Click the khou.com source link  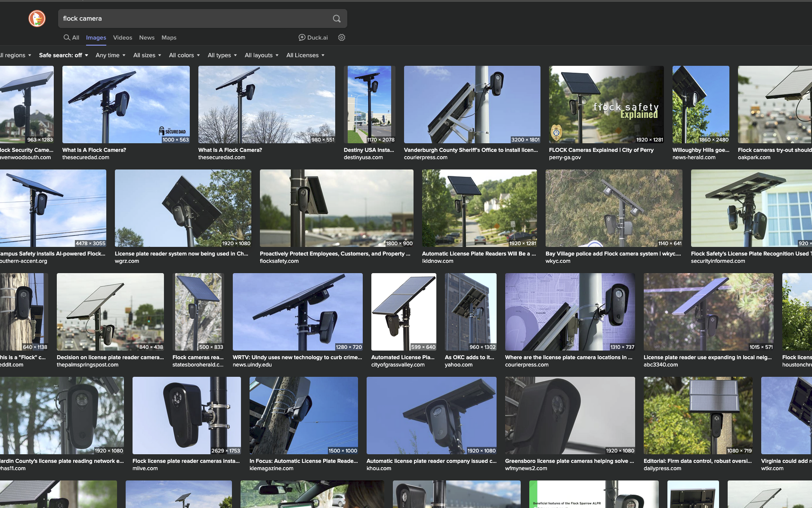click(379, 468)
